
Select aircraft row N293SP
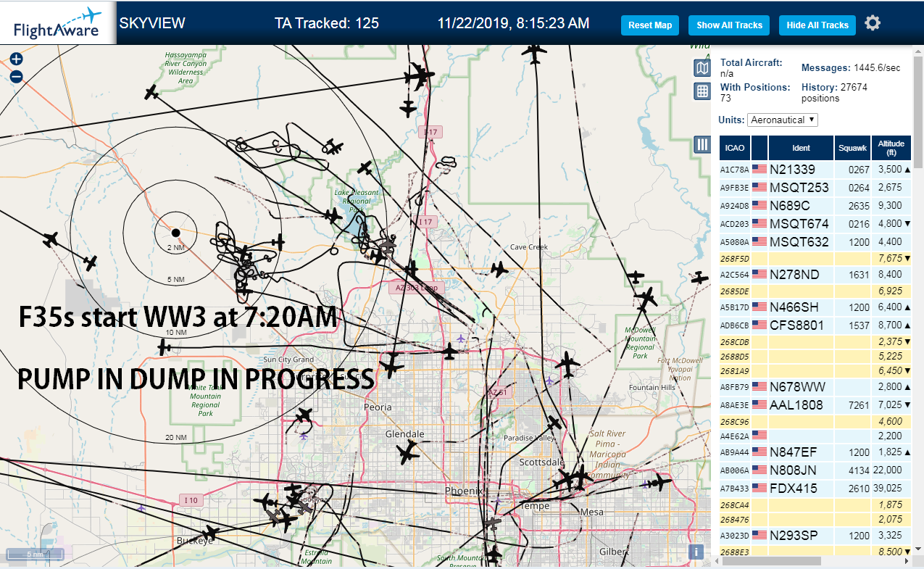[816, 536]
